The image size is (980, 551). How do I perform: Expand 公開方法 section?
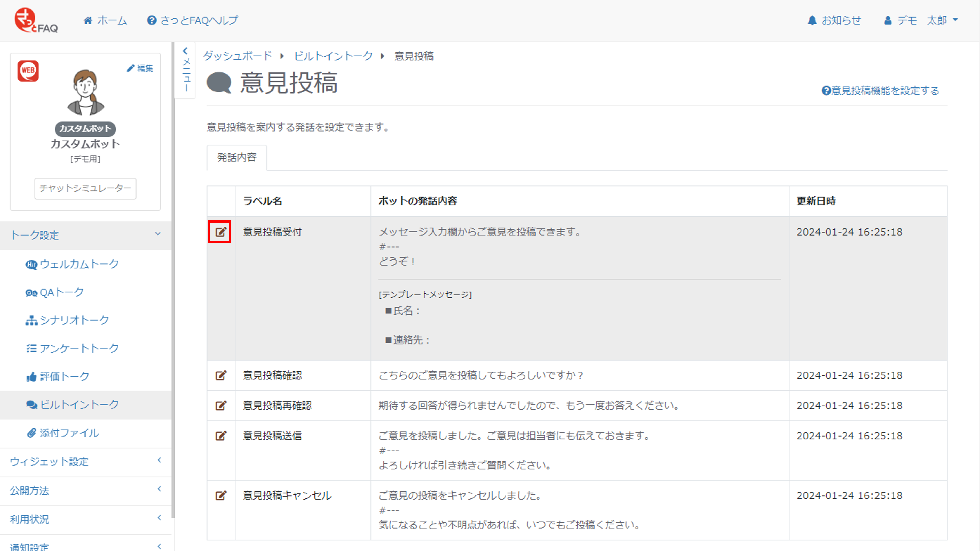86,491
